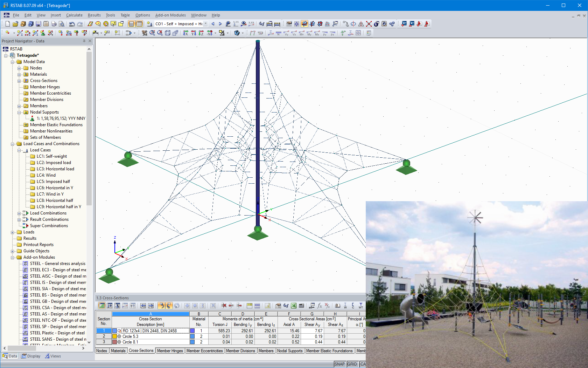Expand the Loads tree node
Viewport: 588px width, 368px height.
13,232
